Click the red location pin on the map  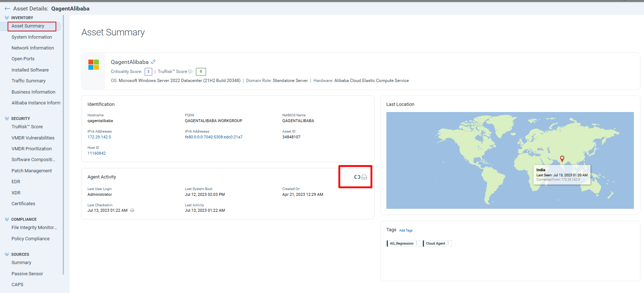pyautogui.click(x=562, y=159)
